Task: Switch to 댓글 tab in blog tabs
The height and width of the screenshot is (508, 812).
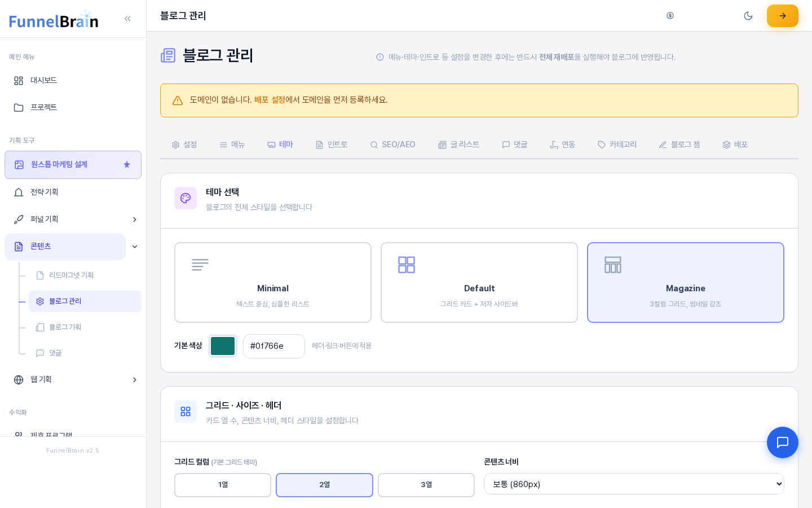Action: [x=514, y=144]
